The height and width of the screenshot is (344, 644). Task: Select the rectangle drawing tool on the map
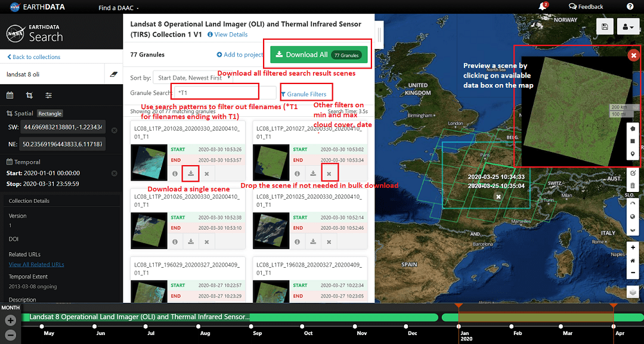[x=633, y=141]
